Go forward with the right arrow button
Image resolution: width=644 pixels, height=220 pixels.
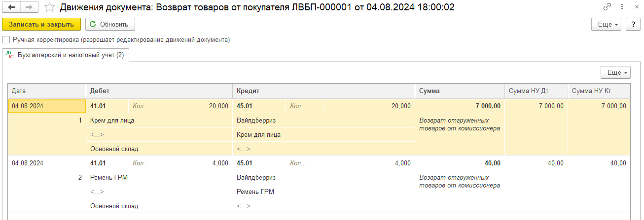29,7
